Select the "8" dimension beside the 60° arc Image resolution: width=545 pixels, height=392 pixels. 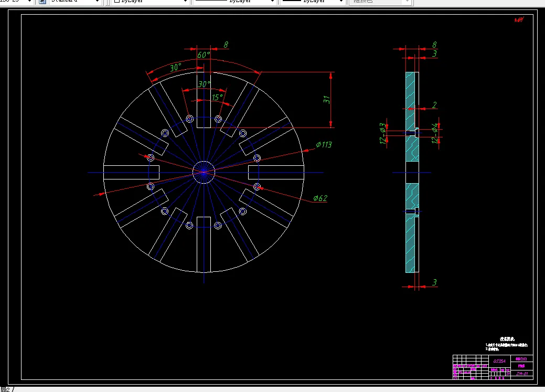coord(226,45)
